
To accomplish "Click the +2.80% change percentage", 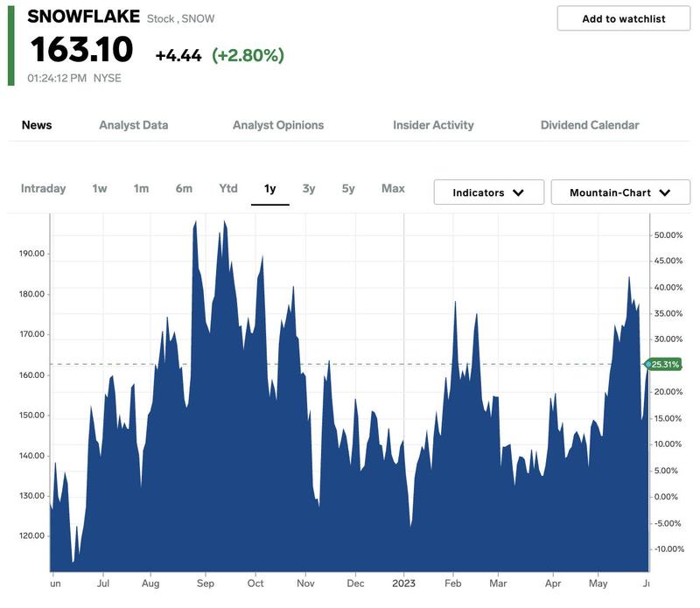I will tap(248, 55).
